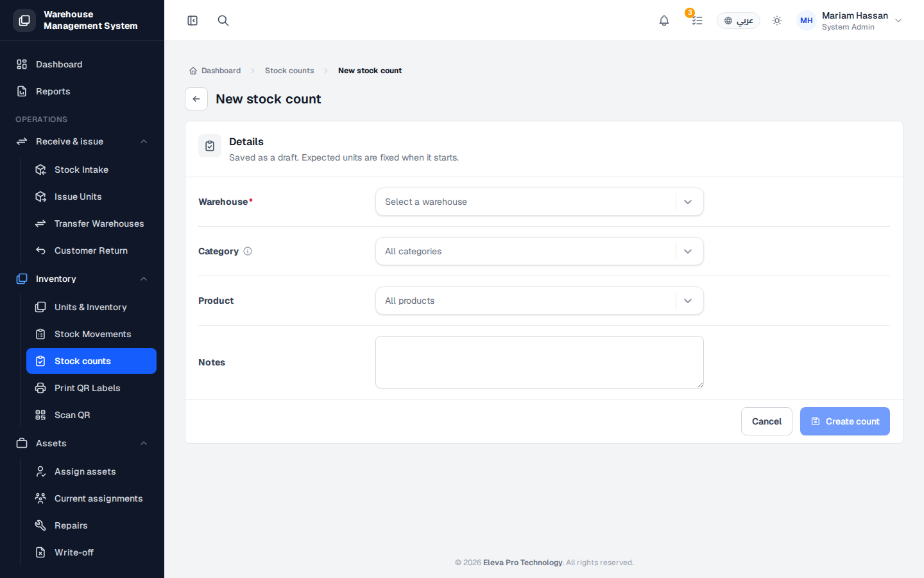Click the back arrow beside New stock count
The width and height of the screenshot is (924, 578).
(x=196, y=99)
